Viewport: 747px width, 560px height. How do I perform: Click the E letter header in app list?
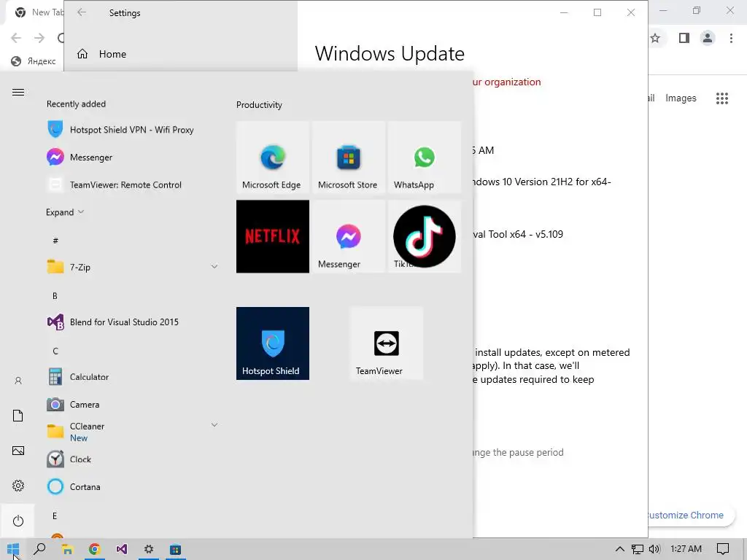(x=55, y=516)
